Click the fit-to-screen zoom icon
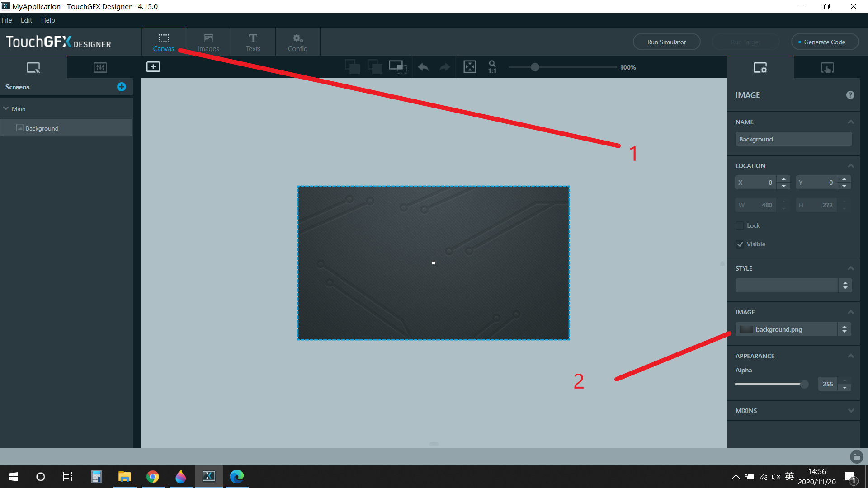 coord(470,67)
